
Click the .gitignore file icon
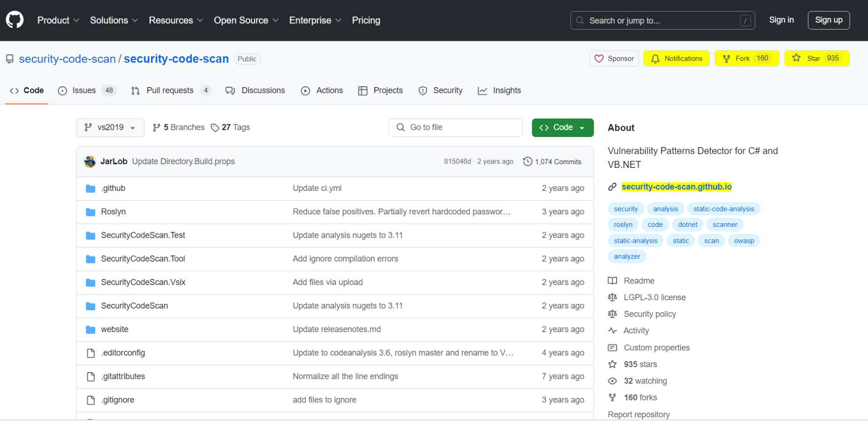(91, 400)
